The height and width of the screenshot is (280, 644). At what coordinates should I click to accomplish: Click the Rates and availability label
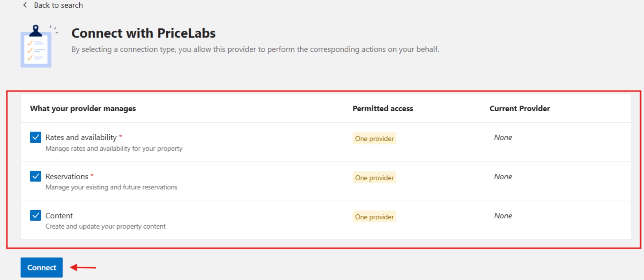(81, 137)
